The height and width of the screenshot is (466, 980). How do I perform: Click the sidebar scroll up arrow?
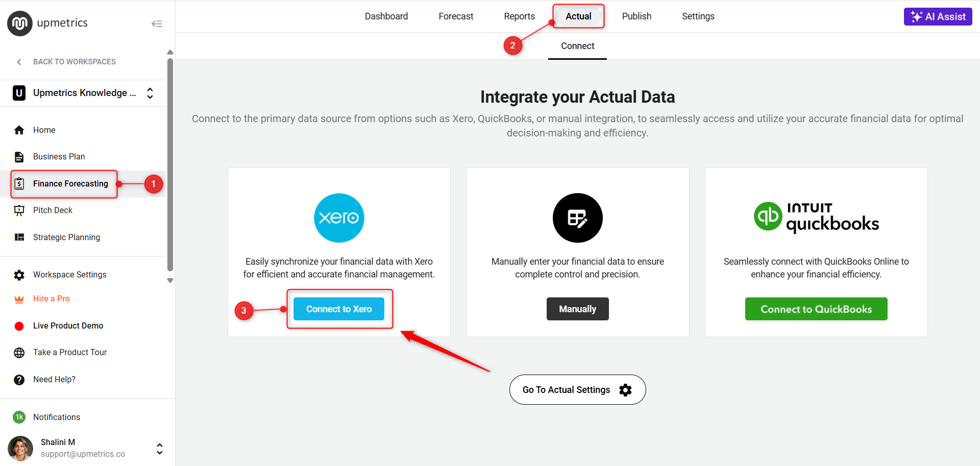170,52
